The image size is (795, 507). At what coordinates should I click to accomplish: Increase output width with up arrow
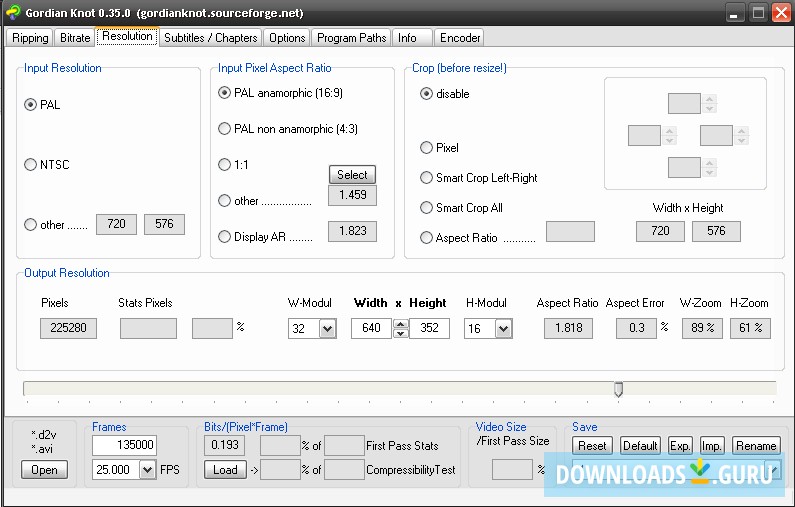[x=401, y=323]
